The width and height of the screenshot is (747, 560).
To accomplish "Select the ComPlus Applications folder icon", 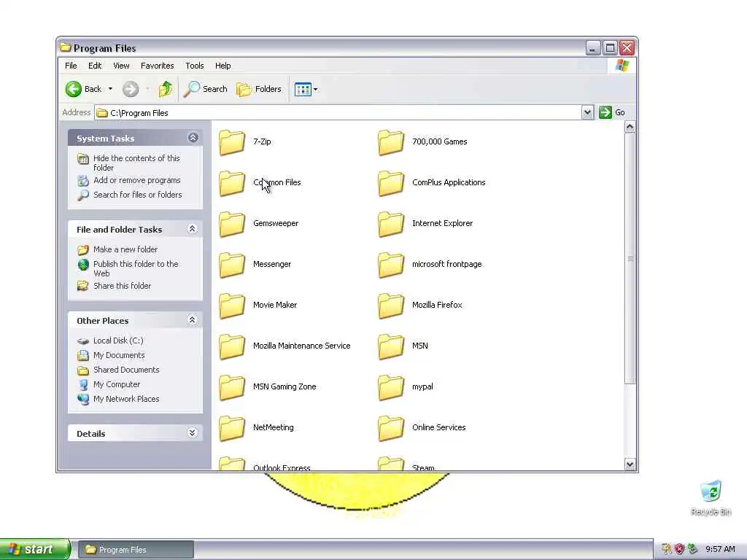I will 391,183.
